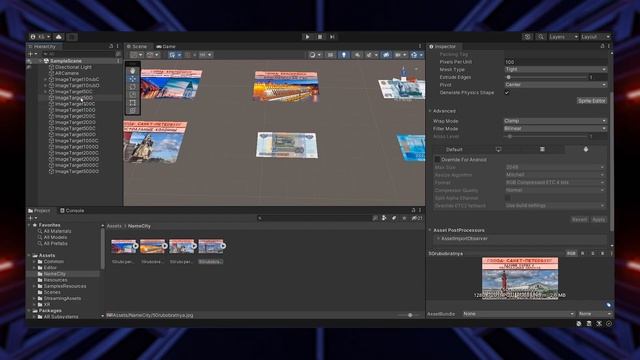Adjust the Extrude Edges slider
This screenshot has height=360, width=640.
coord(546,77)
